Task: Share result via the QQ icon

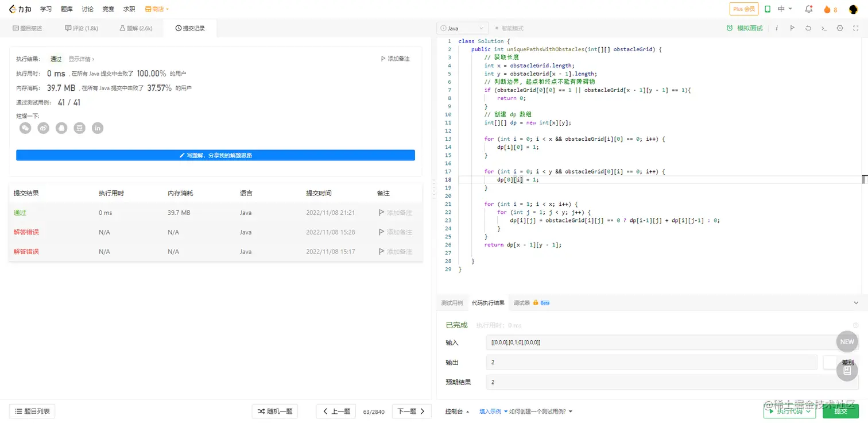Action: pos(61,128)
